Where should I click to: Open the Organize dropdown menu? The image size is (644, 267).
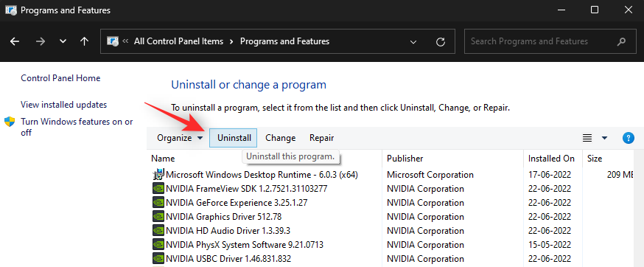pyautogui.click(x=180, y=138)
